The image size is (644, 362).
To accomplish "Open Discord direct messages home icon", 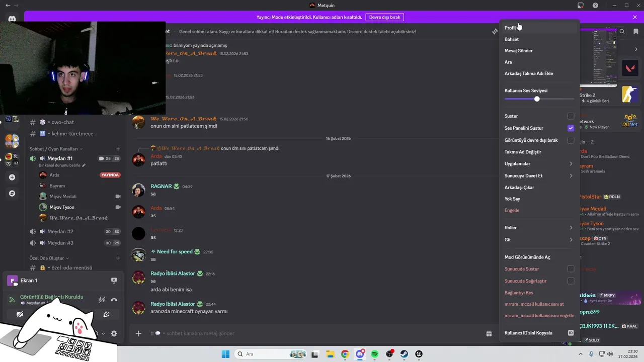I will click(12, 19).
